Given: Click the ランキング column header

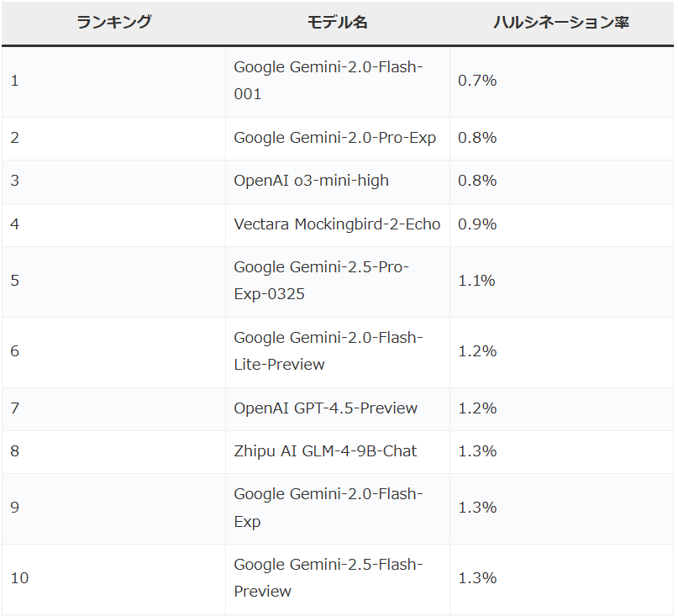Looking at the screenshot, I should coord(113,22).
